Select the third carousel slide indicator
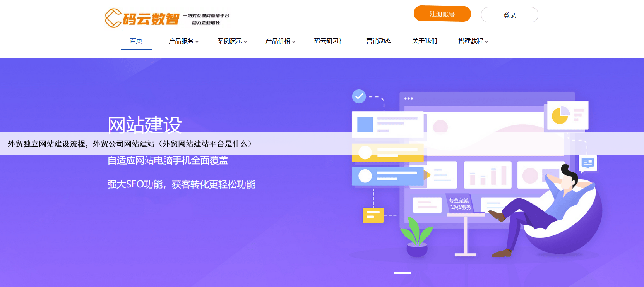The height and width of the screenshot is (287, 644). coord(296,273)
